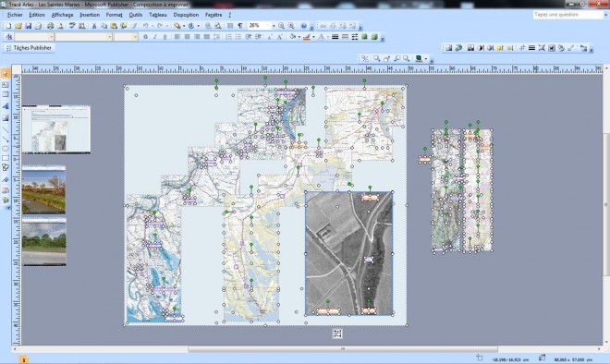This screenshot has height=364, width=610.
Task: Click the line color brush swatch
Action: [307, 37]
